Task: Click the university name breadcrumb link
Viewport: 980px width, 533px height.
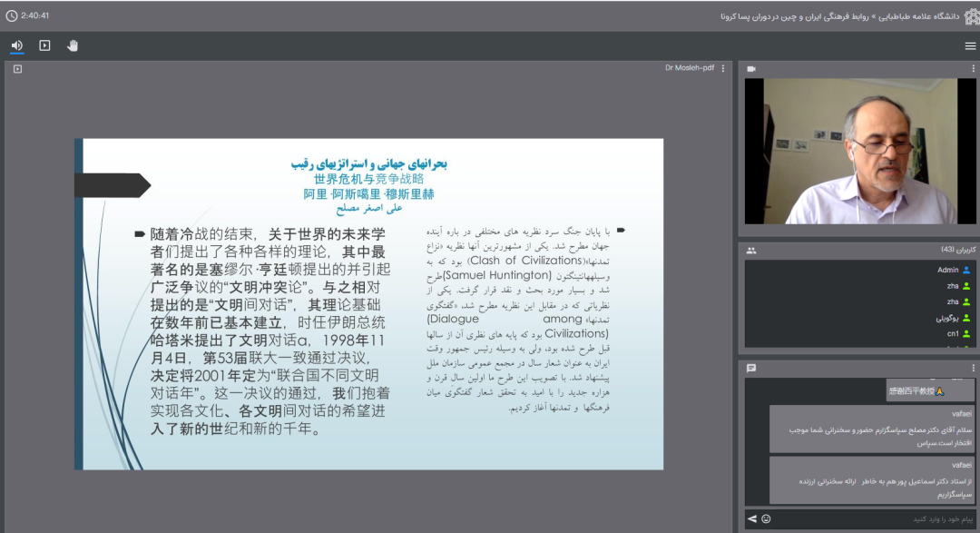Action: tap(920, 16)
